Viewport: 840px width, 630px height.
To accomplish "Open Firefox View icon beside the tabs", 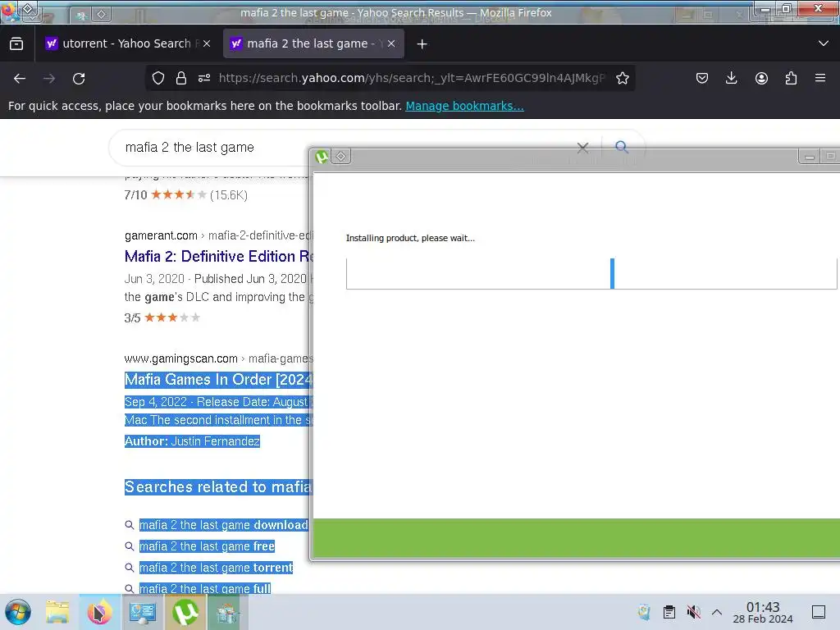I will [x=16, y=43].
